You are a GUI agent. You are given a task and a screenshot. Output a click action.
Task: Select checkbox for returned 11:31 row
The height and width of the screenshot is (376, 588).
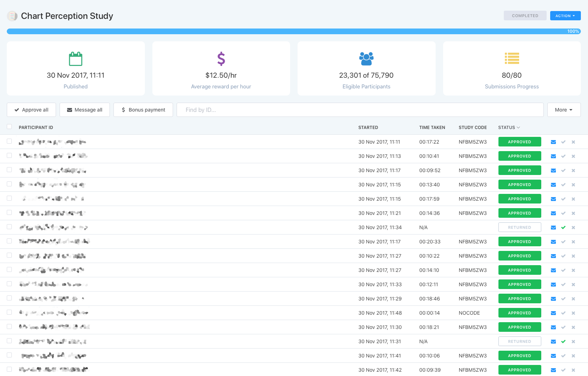[9, 341]
